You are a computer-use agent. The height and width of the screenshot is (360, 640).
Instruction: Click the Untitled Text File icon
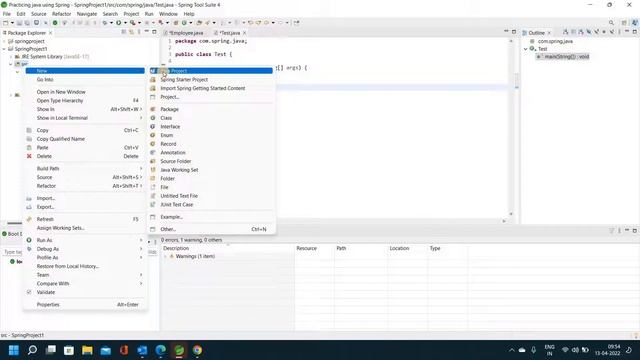click(153, 196)
